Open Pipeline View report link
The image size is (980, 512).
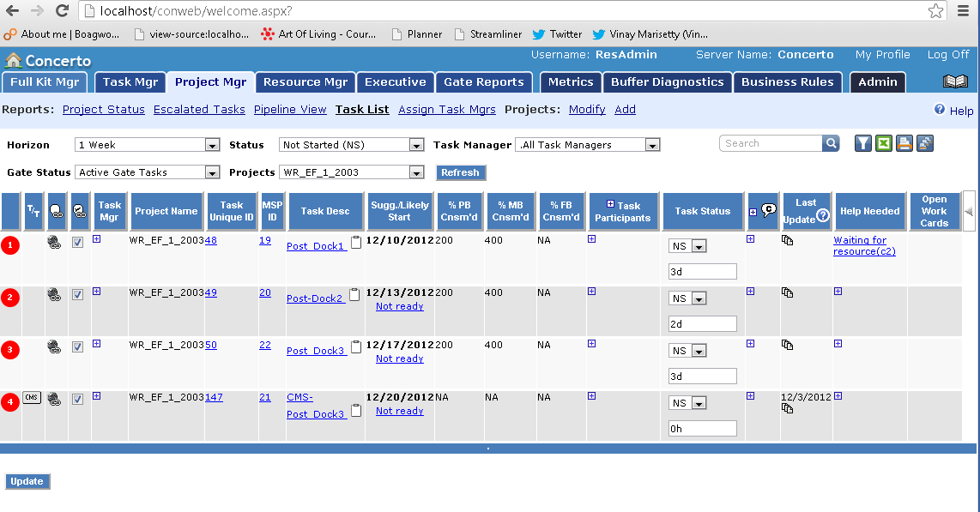point(290,109)
